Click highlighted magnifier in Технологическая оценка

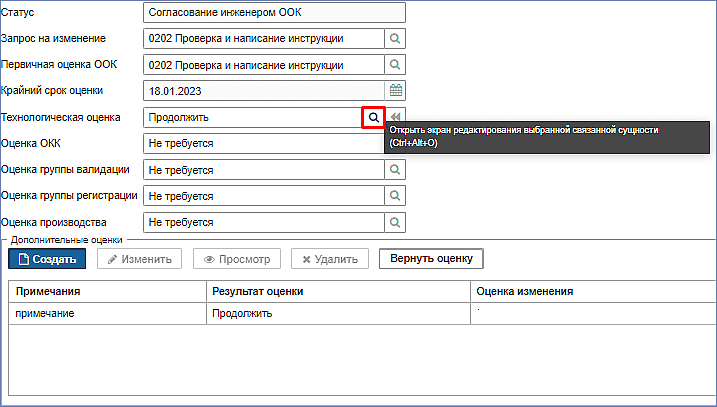click(x=373, y=117)
